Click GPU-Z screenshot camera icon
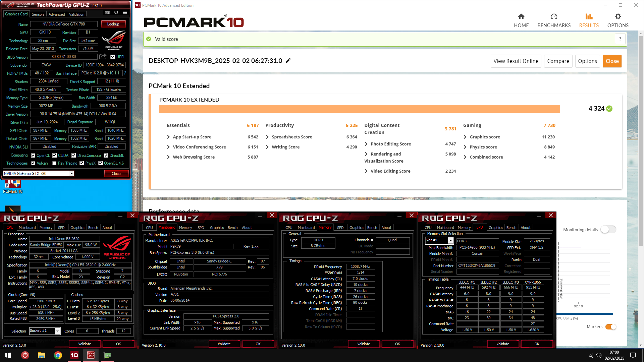This screenshot has width=644, height=362. pyautogui.click(x=107, y=13)
